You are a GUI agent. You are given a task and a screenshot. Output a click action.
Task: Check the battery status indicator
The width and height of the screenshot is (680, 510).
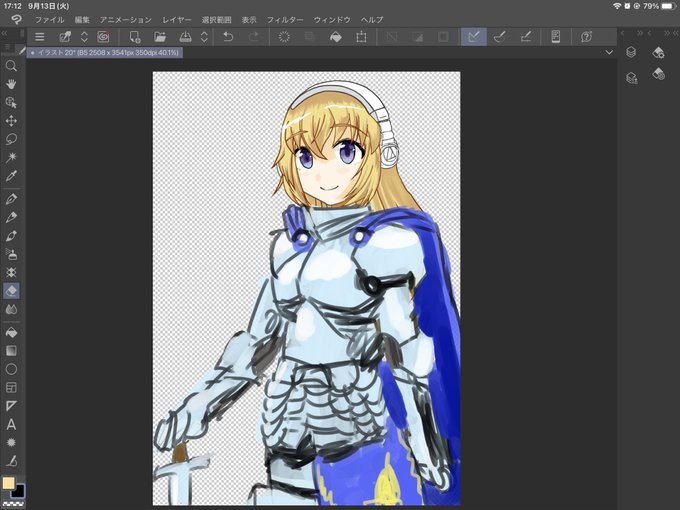coord(669,6)
